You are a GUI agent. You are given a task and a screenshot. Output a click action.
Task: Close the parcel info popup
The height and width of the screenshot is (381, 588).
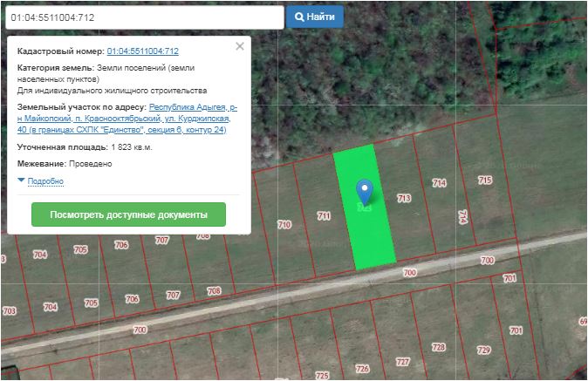click(x=240, y=47)
